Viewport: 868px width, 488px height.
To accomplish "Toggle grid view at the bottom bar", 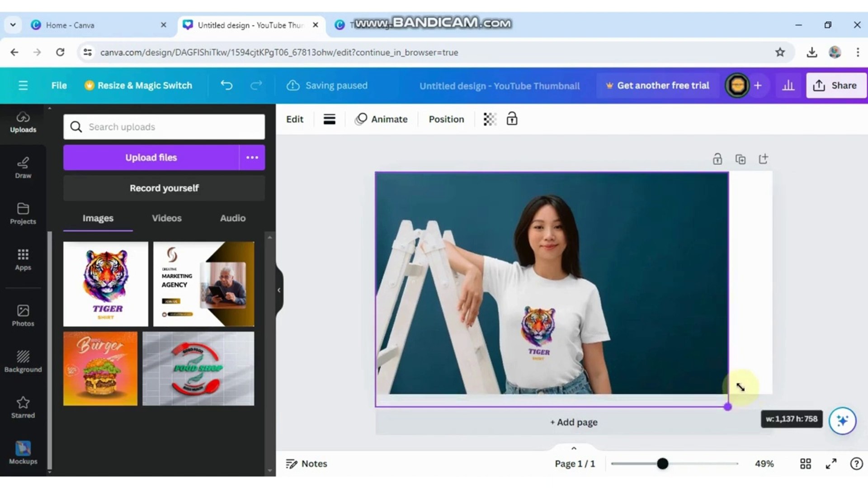I will 805,463.
